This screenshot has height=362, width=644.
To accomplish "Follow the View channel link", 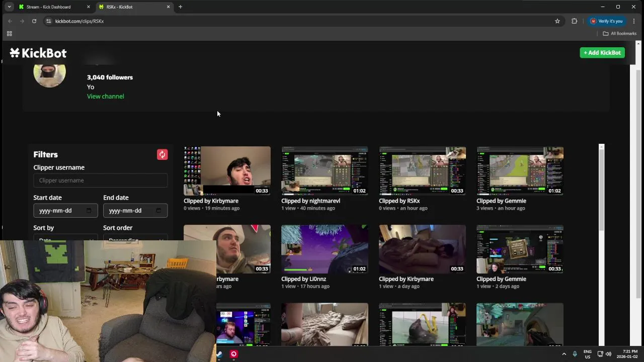I will pyautogui.click(x=106, y=96).
